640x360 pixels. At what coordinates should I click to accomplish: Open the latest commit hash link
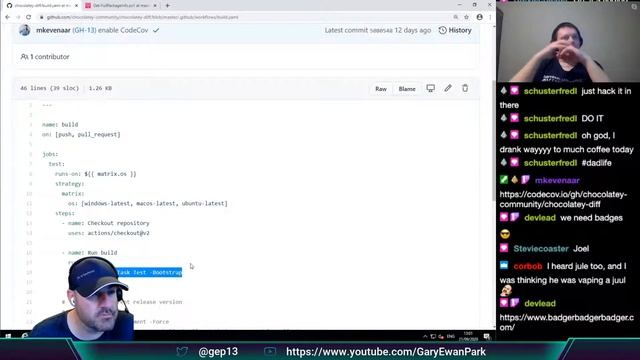tap(381, 30)
